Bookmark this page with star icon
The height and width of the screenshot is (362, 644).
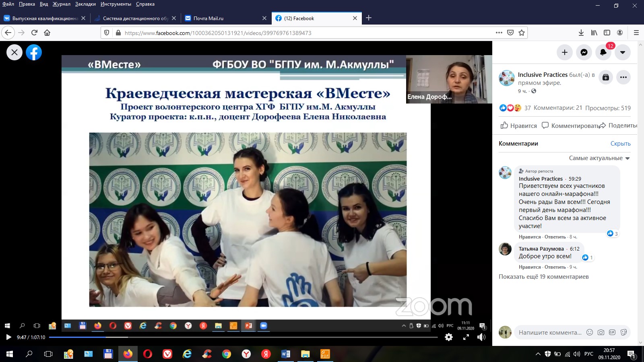(x=522, y=33)
